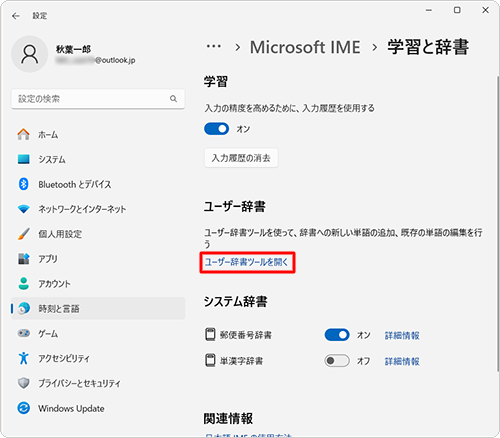500x438 pixels.
Task: Select アプリ in the sidebar
Action: 98,259
